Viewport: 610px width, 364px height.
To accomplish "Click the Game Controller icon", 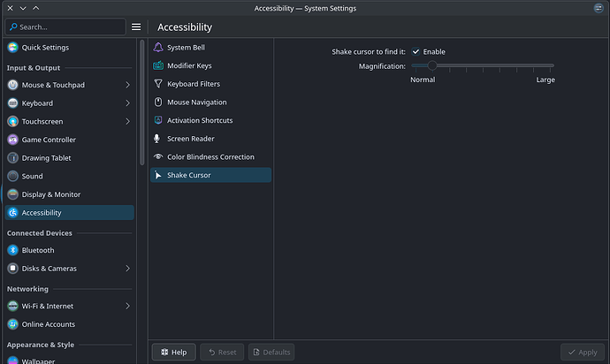I will 13,140.
